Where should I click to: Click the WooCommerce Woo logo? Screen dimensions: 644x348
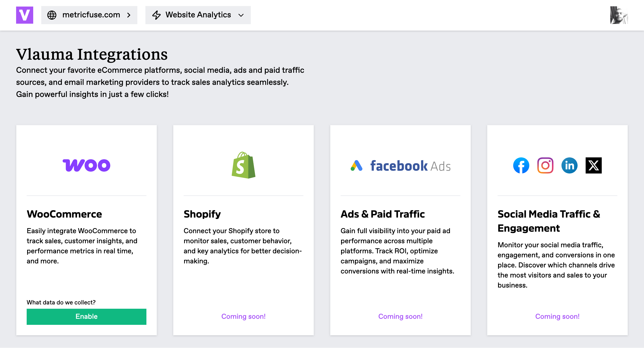point(87,165)
